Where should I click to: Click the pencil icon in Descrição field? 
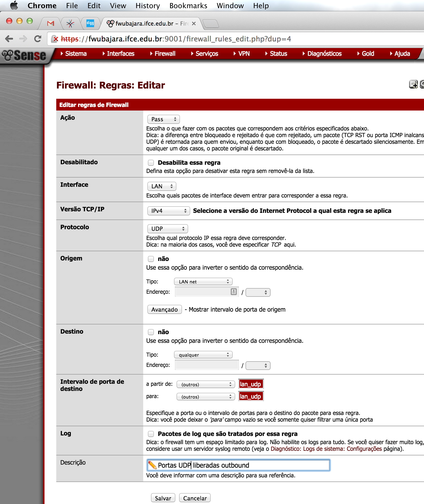[x=152, y=465]
